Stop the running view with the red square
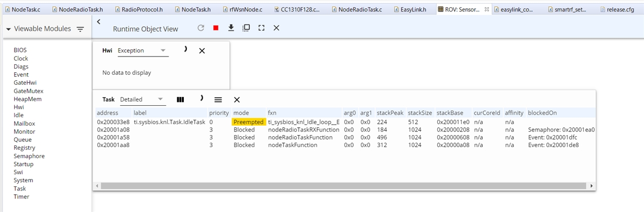Screen dimensions: 644x212 tap(216, 28)
